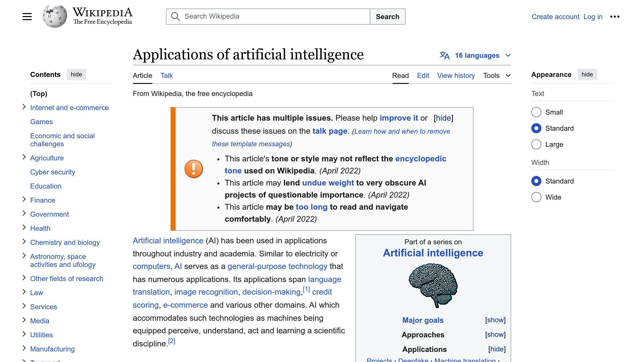
Task: Jump to (Top) in contents
Action: [39, 94]
